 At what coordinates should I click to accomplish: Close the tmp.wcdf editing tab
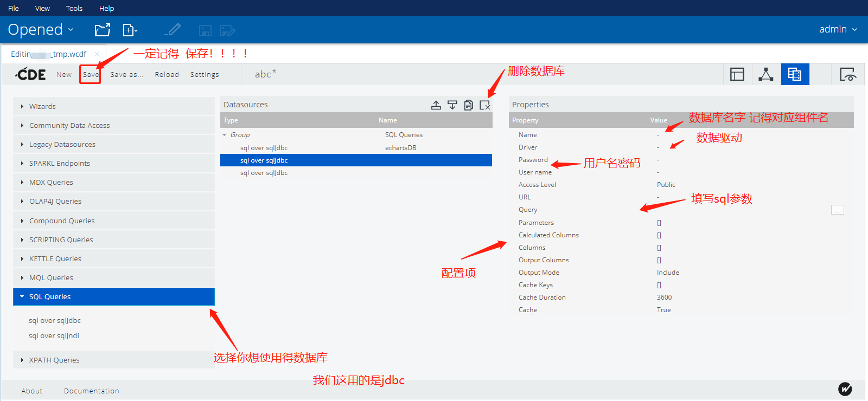(x=97, y=54)
